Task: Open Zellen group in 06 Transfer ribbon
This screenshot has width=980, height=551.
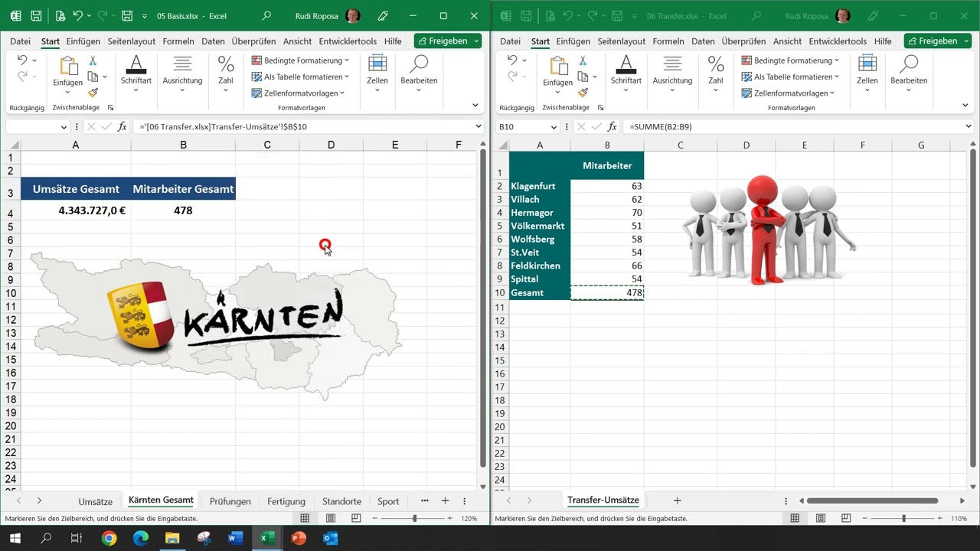Action: (867, 73)
